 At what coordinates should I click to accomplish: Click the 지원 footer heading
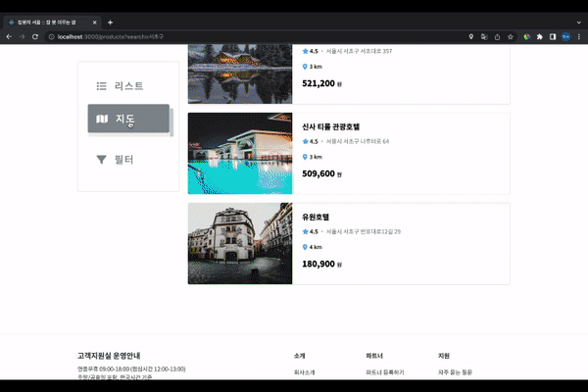[444, 356]
